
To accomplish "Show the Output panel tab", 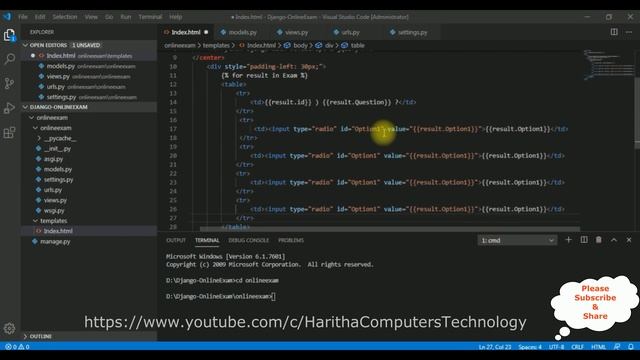I will [176, 240].
